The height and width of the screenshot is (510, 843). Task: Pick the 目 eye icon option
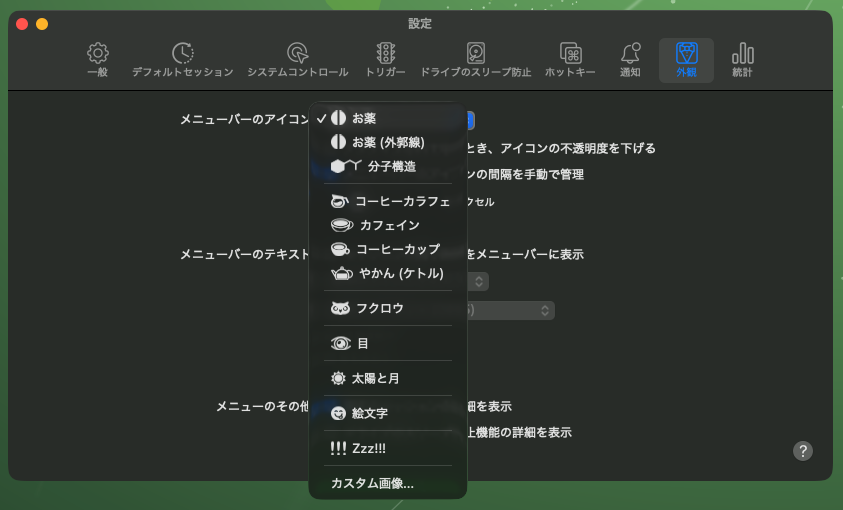[388, 343]
